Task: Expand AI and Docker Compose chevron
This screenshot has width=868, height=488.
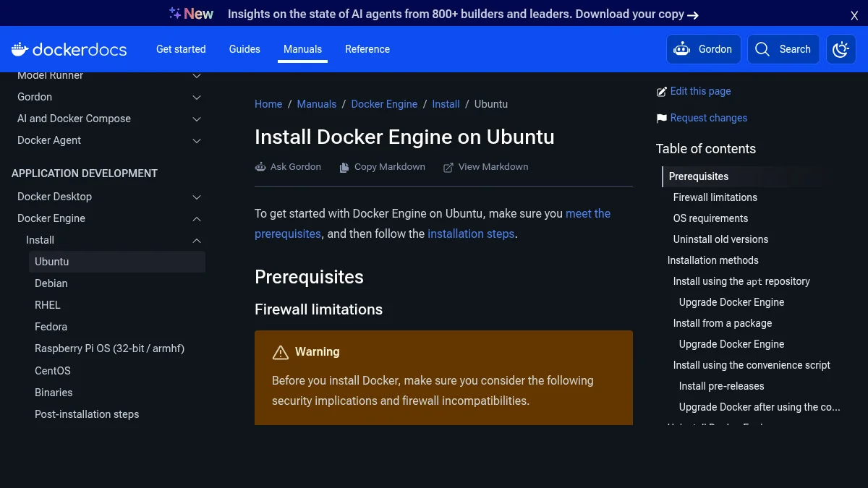Action: point(197,119)
